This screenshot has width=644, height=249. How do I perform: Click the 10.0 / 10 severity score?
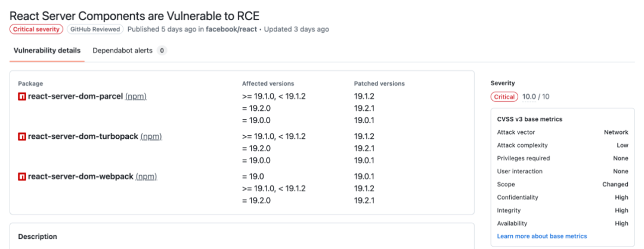[536, 97]
